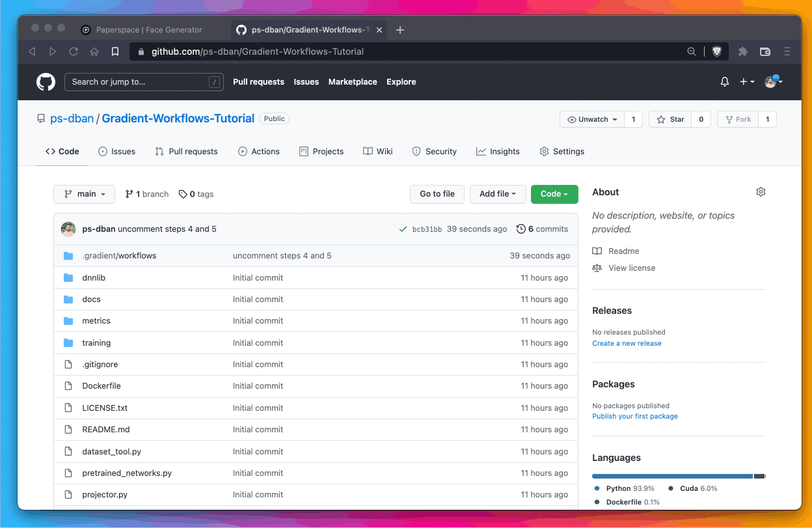Open the Insights tab

point(498,151)
